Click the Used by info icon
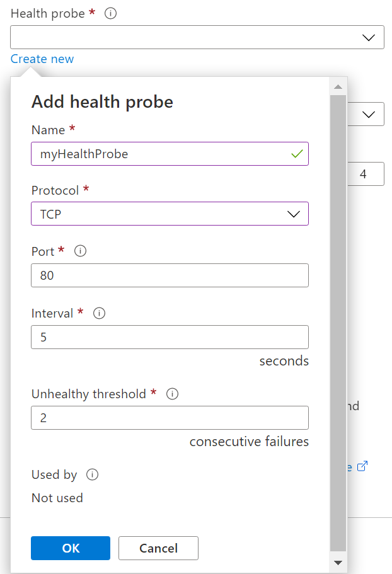 tap(92, 474)
